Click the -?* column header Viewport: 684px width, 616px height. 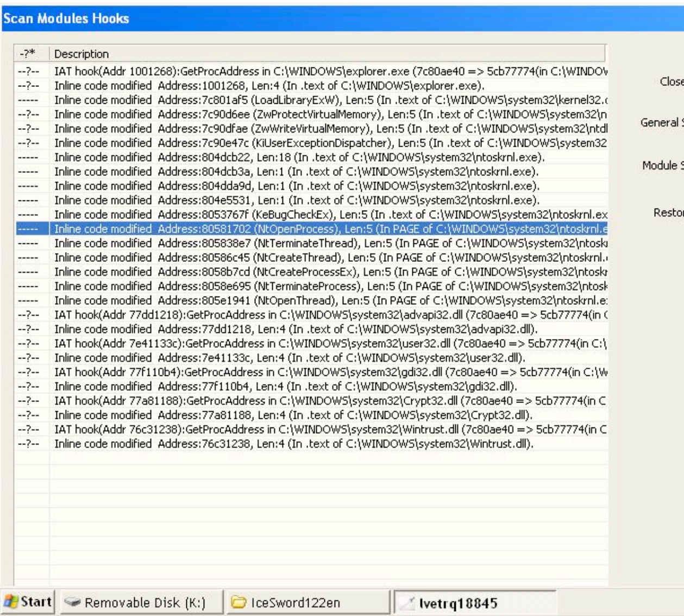point(31,54)
